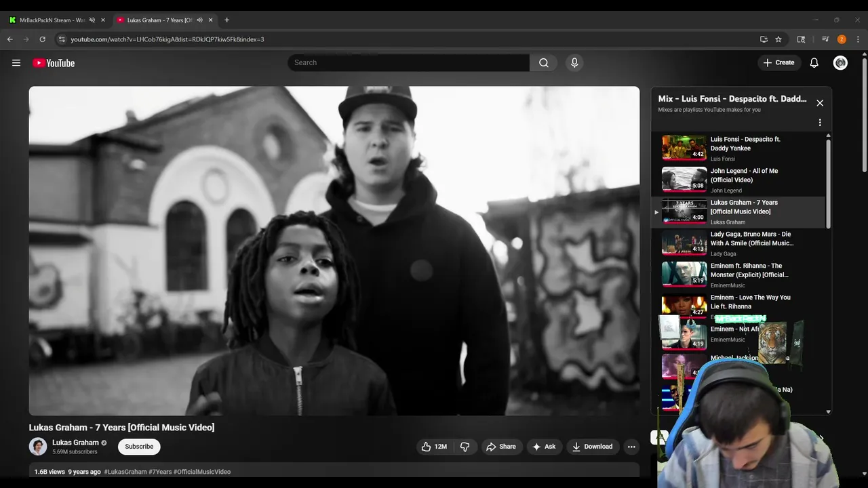Click the Create button
Image resolution: width=868 pixels, height=488 pixels.
(x=779, y=63)
